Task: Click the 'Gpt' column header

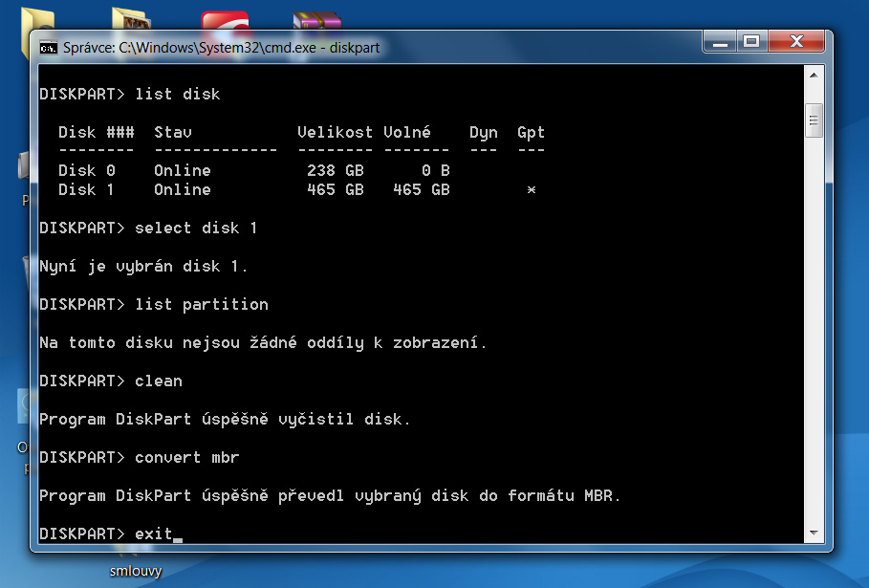Action: 531,133
